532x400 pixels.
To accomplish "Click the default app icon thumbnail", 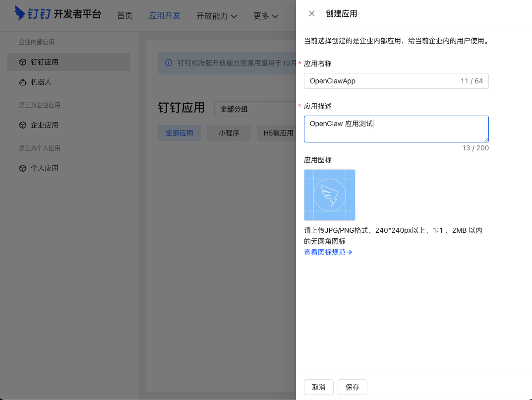I will pos(329,195).
